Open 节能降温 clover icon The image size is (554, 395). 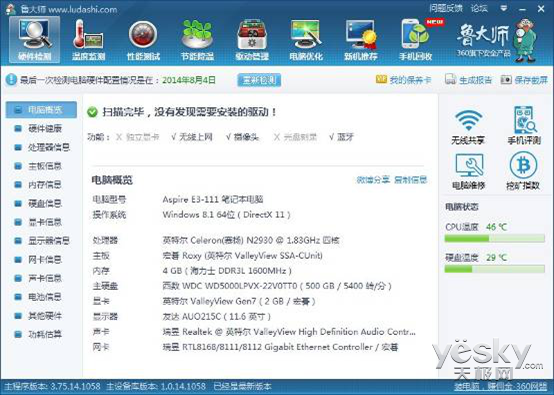click(x=197, y=34)
